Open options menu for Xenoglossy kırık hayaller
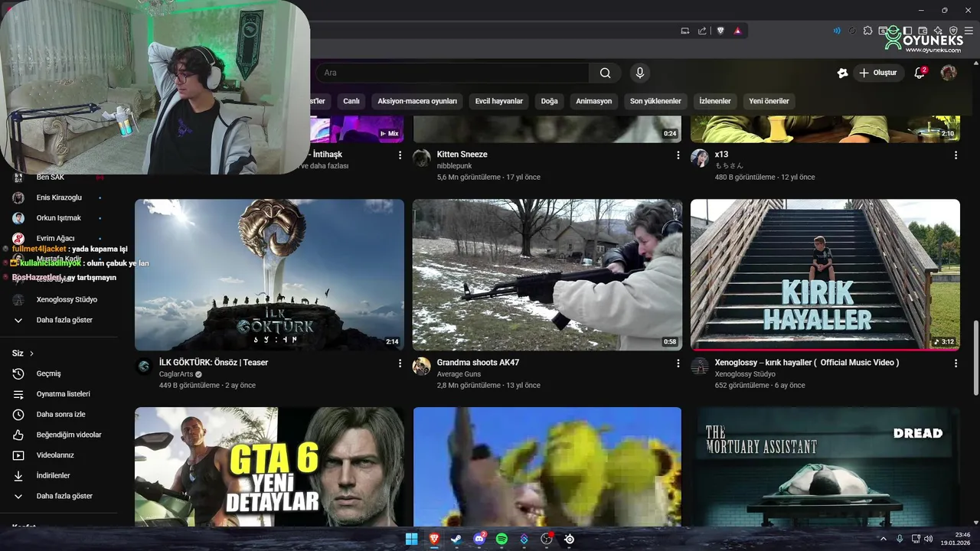Image resolution: width=980 pixels, height=551 pixels. tap(955, 363)
